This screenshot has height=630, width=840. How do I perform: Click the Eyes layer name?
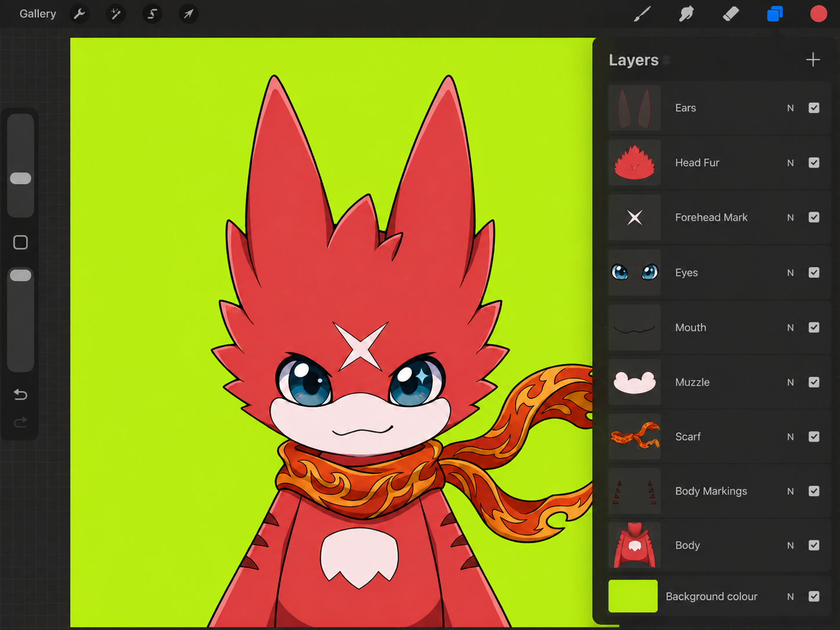pos(686,273)
